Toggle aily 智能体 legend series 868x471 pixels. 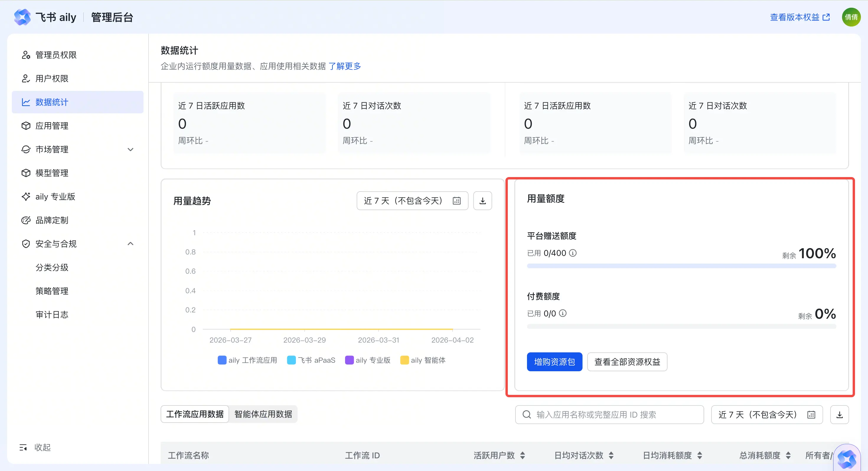point(423,360)
